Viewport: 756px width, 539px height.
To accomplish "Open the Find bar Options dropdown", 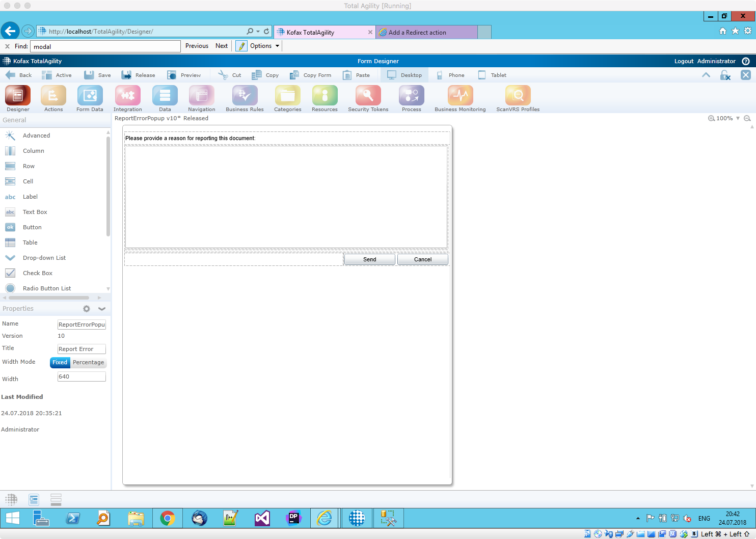I will point(264,46).
